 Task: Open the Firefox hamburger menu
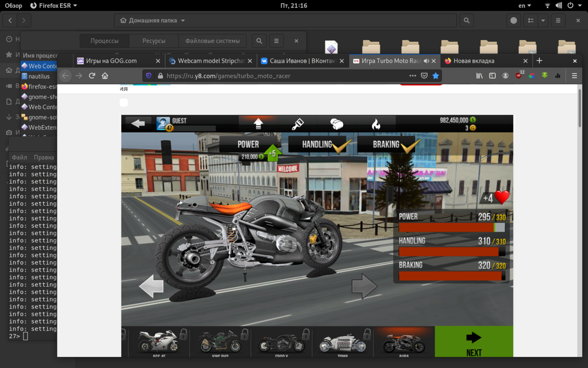pos(575,76)
